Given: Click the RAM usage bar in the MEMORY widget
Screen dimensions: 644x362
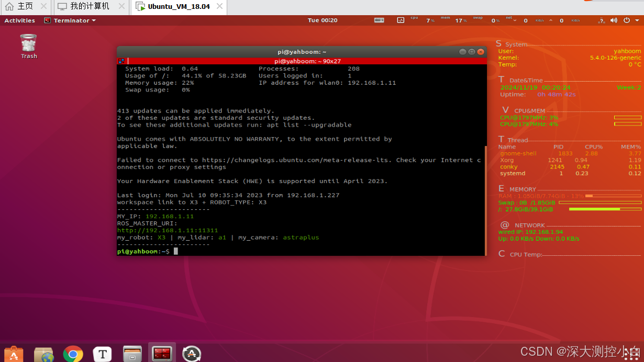Looking at the screenshot, I should [x=613, y=196].
